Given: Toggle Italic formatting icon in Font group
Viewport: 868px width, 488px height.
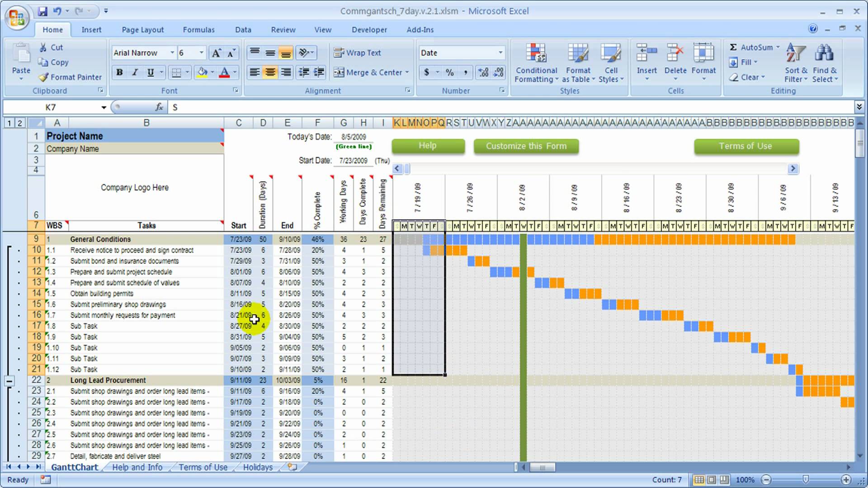Looking at the screenshot, I should [x=134, y=72].
